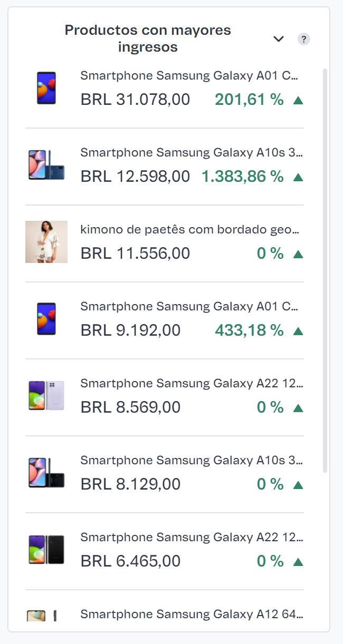Click the trend arrow next to 1.383,86 %

coord(298,177)
